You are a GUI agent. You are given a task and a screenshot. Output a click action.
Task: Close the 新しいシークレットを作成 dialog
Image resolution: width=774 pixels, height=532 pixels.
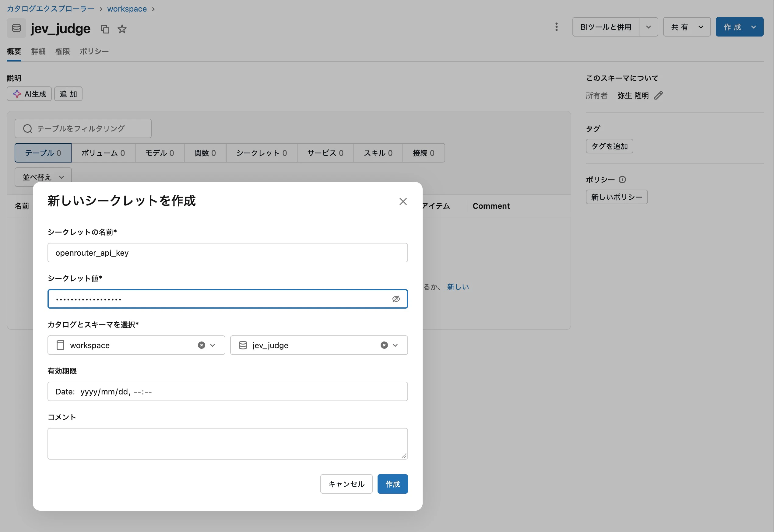point(403,201)
